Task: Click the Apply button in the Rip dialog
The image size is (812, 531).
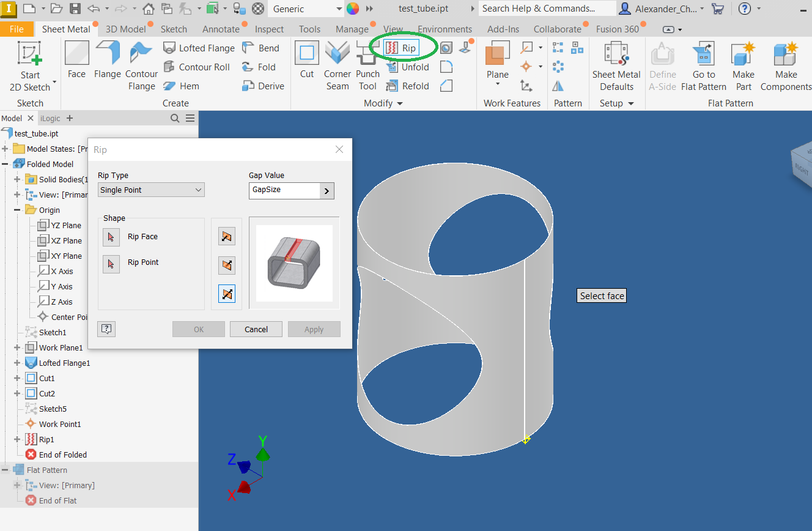Action: (x=314, y=329)
